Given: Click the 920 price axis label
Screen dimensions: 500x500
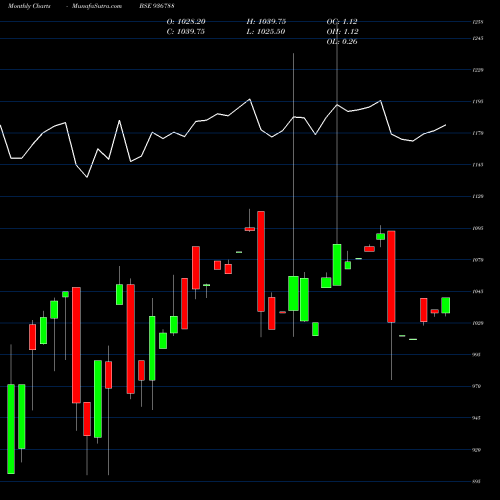Looking at the screenshot, I should coord(477,450).
